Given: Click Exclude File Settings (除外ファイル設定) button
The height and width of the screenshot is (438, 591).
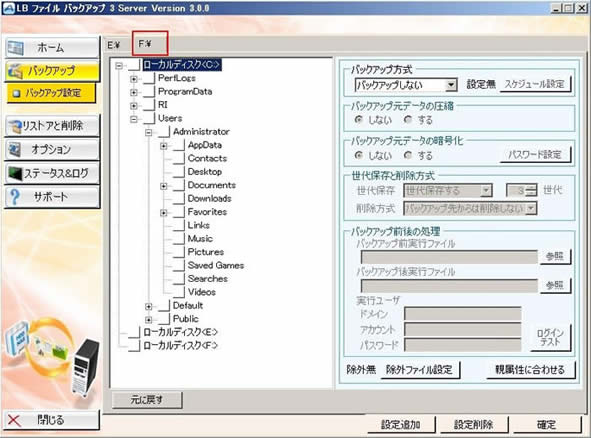Looking at the screenshot, I should [x=420, y=370].
